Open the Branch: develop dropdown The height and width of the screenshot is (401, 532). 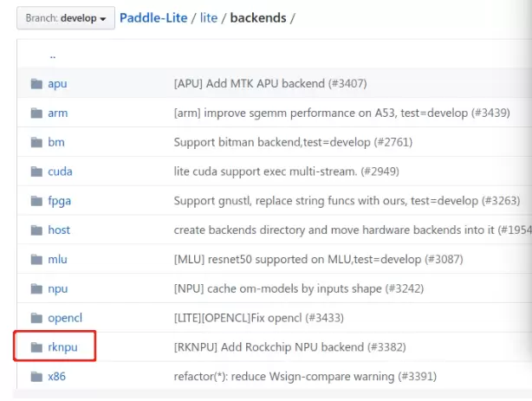(65, 18)
